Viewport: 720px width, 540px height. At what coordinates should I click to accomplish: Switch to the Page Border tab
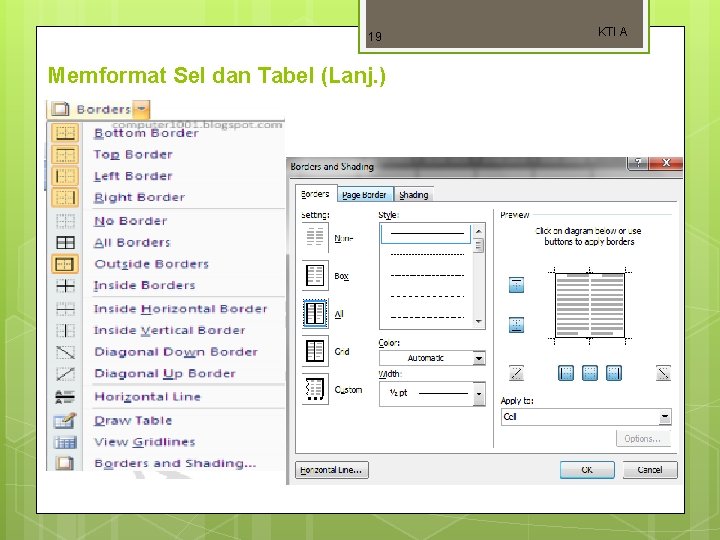pyautogui.click(x=365, y=195)
